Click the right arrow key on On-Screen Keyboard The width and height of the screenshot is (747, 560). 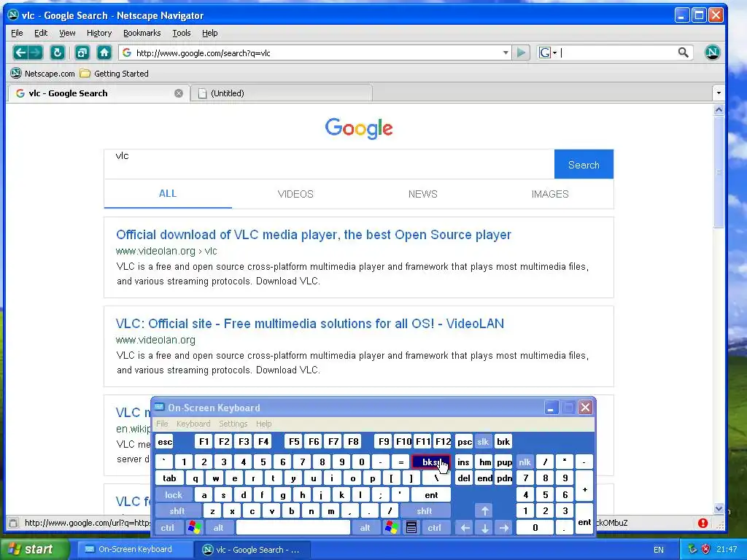pyautogui.click(x=504, y=528)
